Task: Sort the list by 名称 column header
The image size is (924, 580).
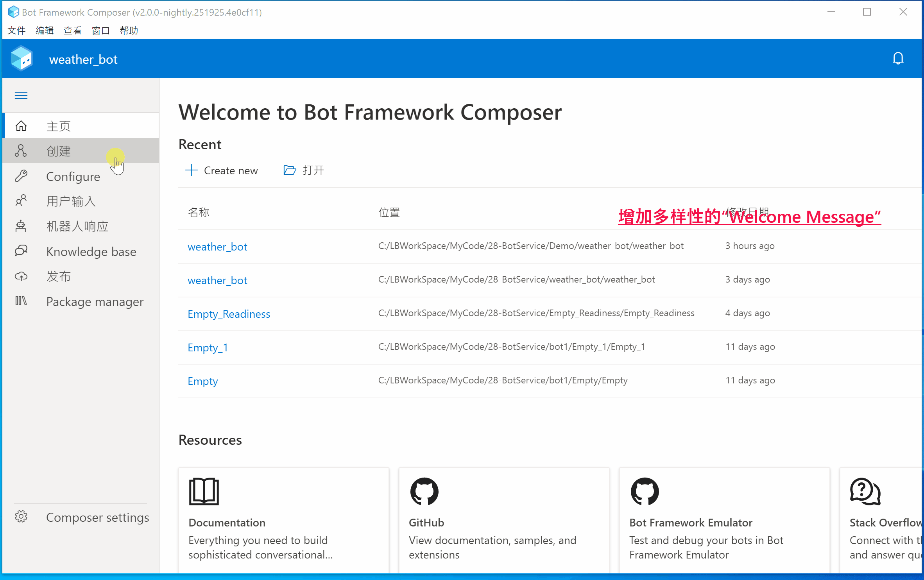Action: (199, 212)
